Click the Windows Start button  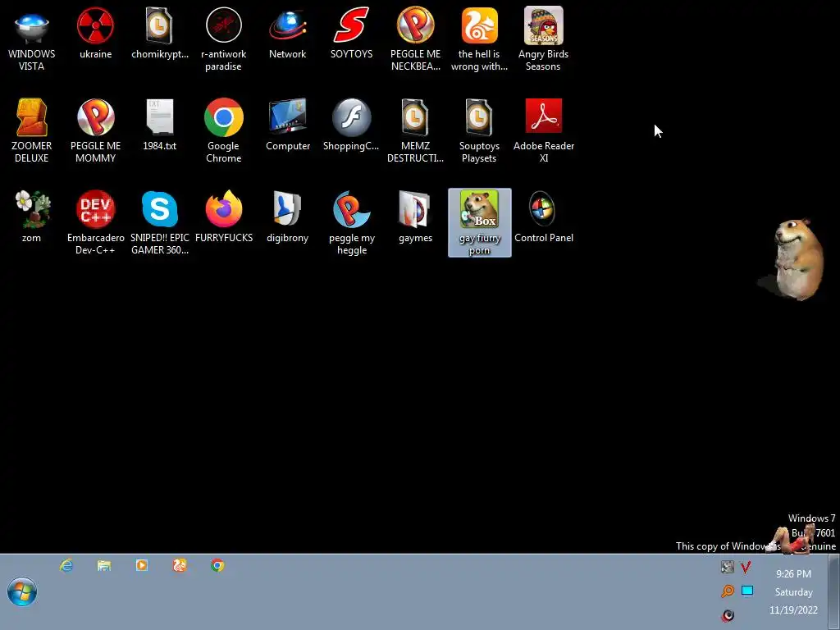pos(22,591)
